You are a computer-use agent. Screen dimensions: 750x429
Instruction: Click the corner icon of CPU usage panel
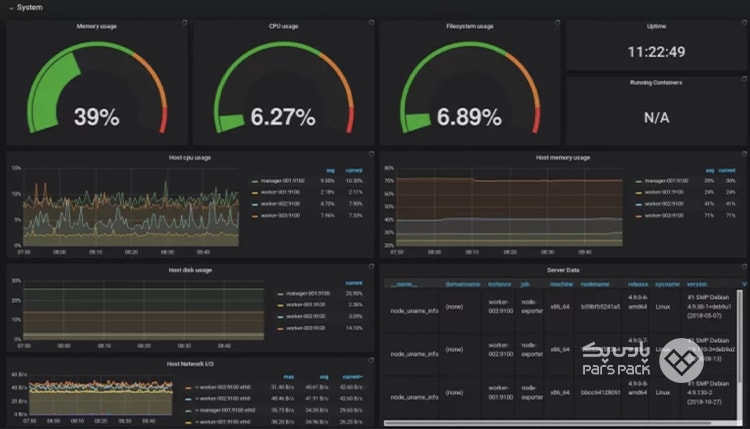[x=371, y=22]
